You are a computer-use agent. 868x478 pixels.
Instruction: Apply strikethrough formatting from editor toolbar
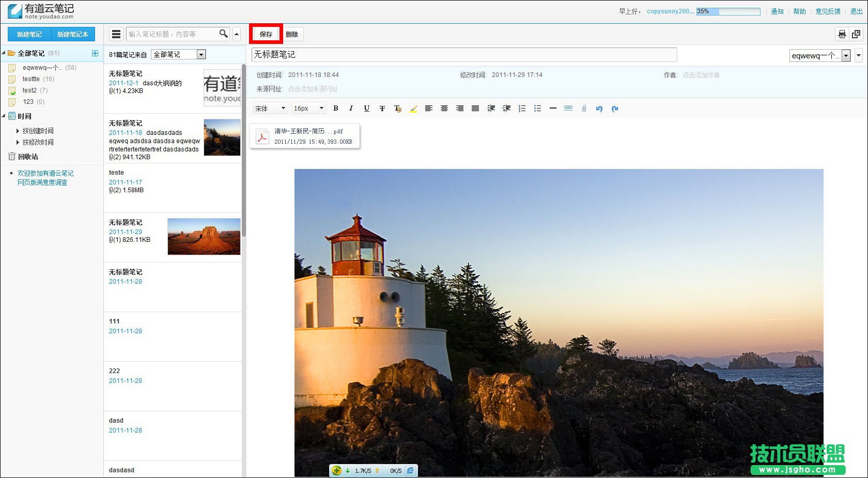tap(382, 109)
